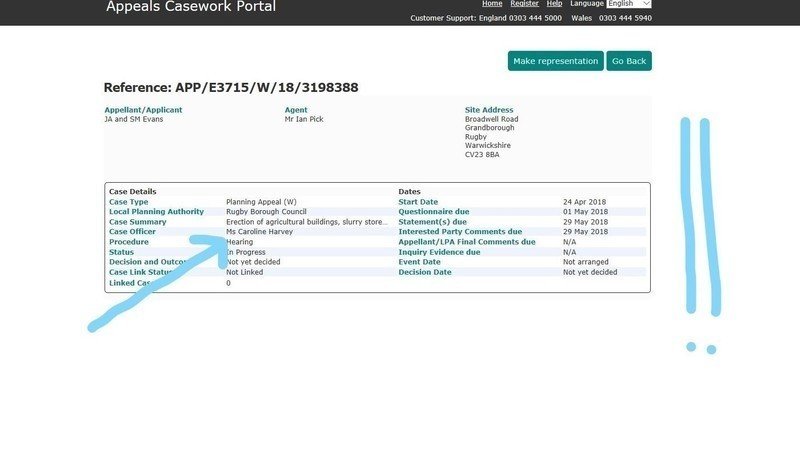Click the Start Date 24 Apr 2018
The height and width of the screenshot is (450, 800).
tap(590, 202)
